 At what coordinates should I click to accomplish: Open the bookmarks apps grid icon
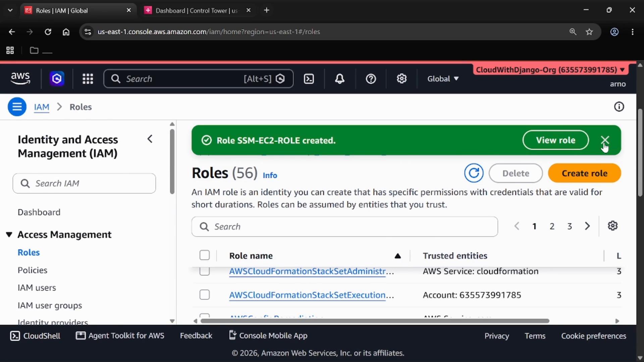(x=10, y=51)
